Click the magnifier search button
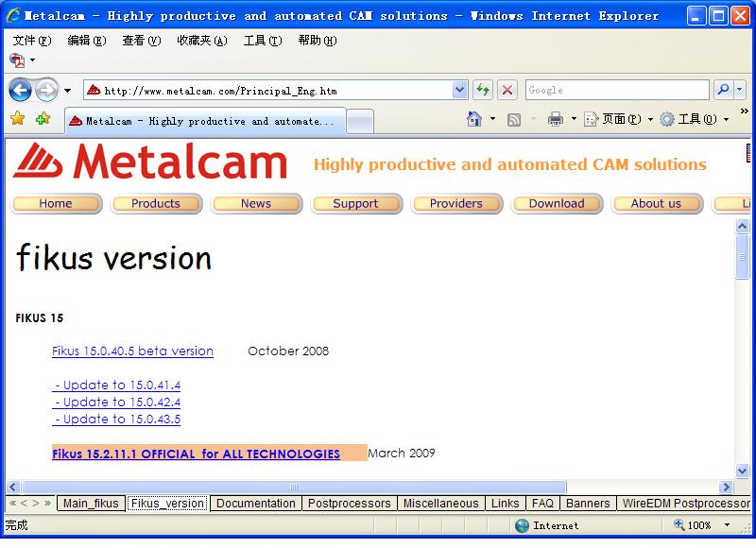This screenshot has width=756, height=548. [723, 90]
